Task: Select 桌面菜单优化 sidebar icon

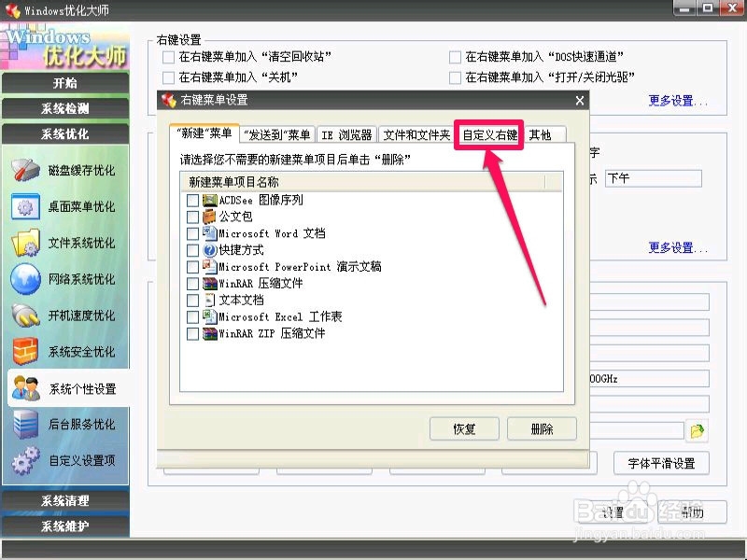Action: pos(26,206)
